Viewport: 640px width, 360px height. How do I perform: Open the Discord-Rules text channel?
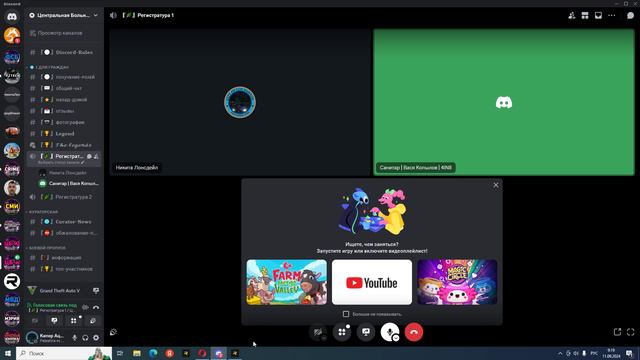[x=63, y=52]
